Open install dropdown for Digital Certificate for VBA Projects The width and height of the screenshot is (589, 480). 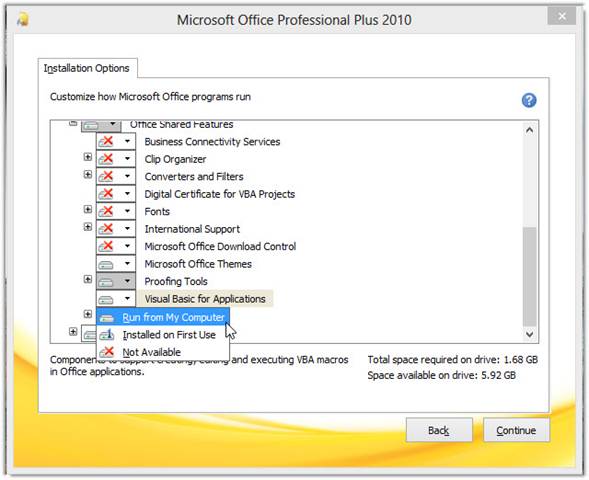tap(116, 193)
